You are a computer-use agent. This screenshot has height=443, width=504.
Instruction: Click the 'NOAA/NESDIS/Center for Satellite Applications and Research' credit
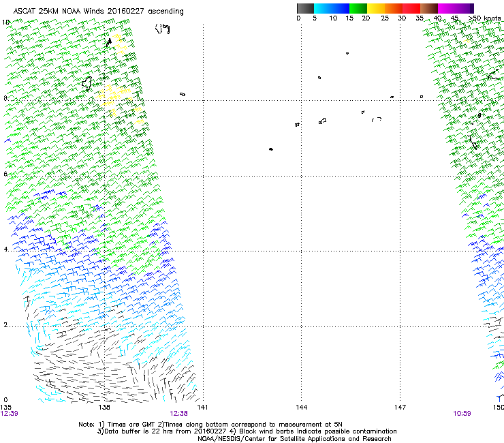(x=294, y=439)
